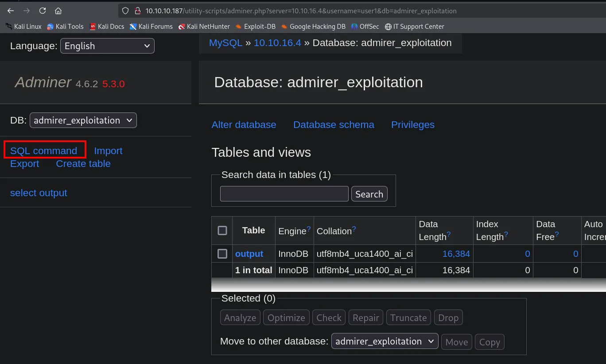Viewport: 606px width, 364px height.
Task: Open the Google Hacking DB bookmark
Action: point(313,27)
